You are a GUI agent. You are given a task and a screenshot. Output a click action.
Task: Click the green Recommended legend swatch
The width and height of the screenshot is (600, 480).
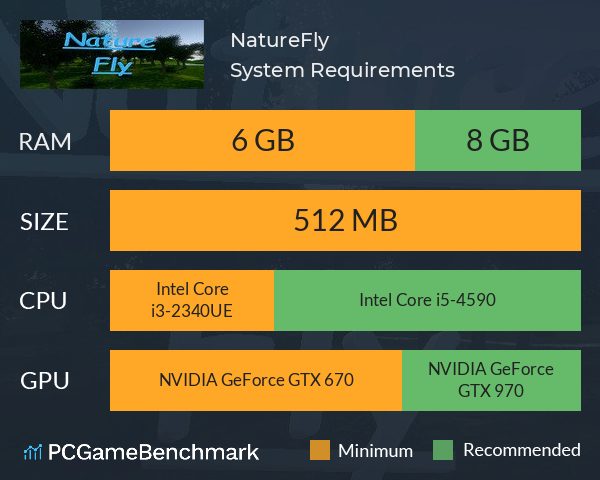[443, 450]
